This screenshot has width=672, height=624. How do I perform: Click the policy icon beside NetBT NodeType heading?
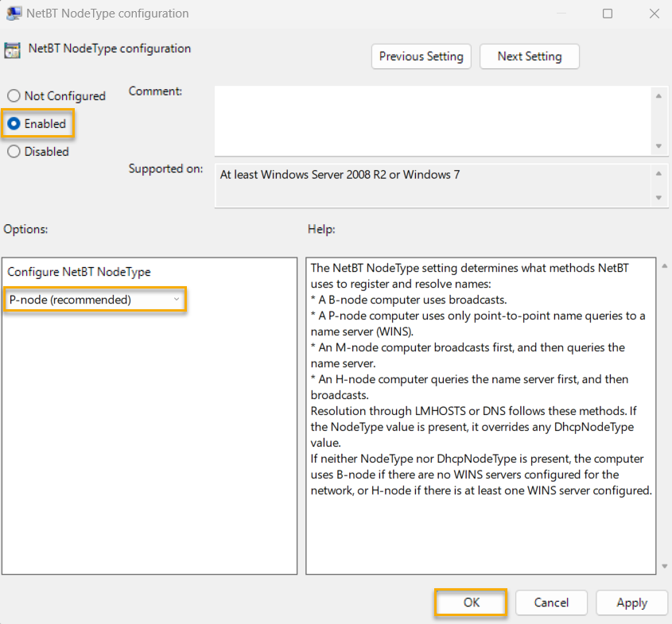point(12,49)
